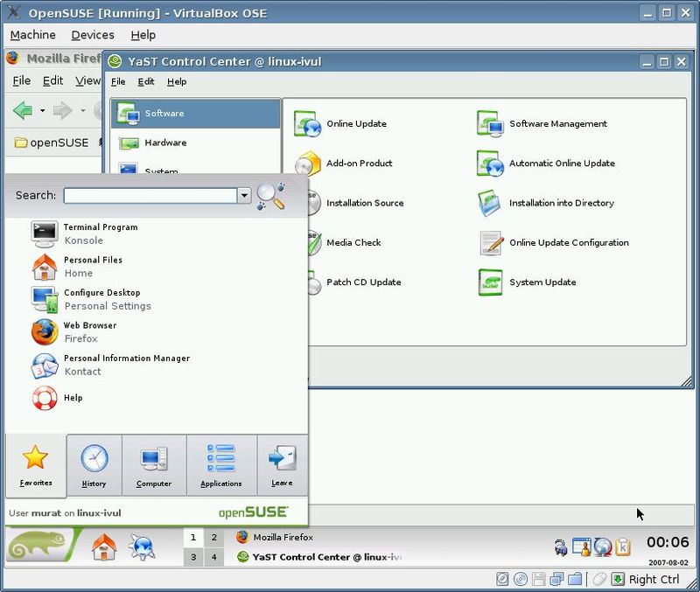700x592 pixels.
Task: Open YaST Edit menu
Action: pyautogui.click(x=146, y=81)
